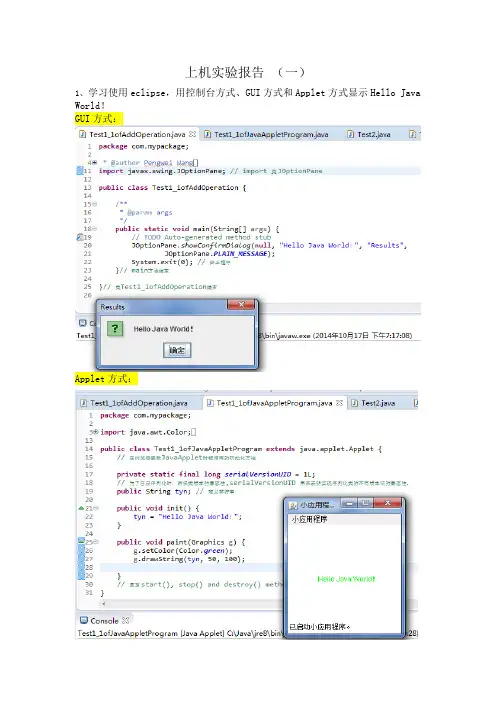Click the question mark icon in Results dialog
The height and width of the screenshot is (702, 496).
(115, 329)
